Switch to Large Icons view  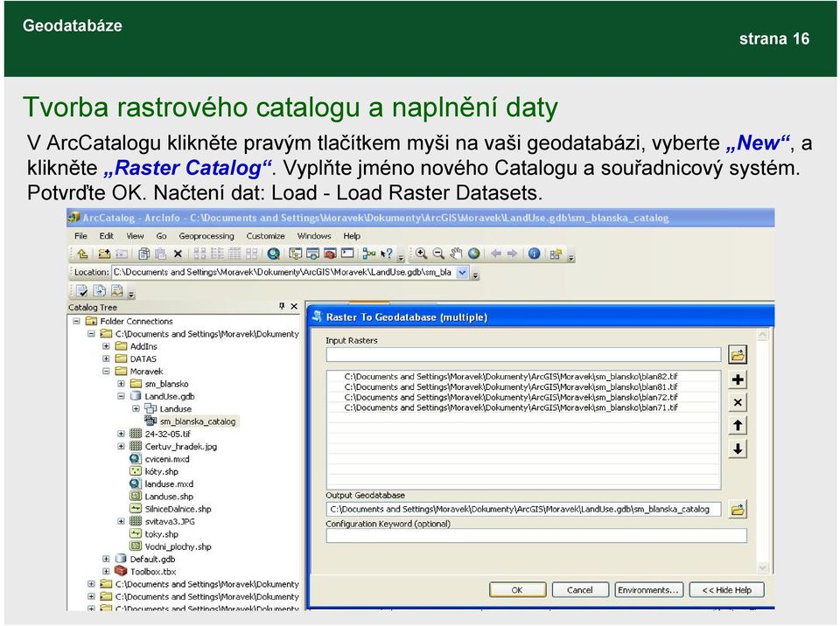[199, 254]
